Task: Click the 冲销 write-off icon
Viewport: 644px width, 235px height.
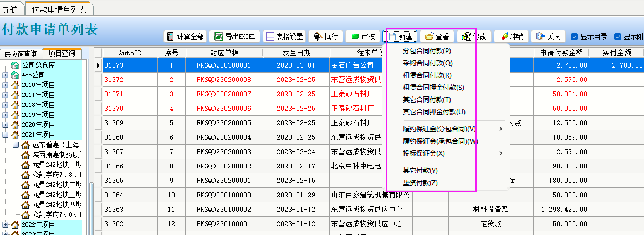Action: point(504,37)
